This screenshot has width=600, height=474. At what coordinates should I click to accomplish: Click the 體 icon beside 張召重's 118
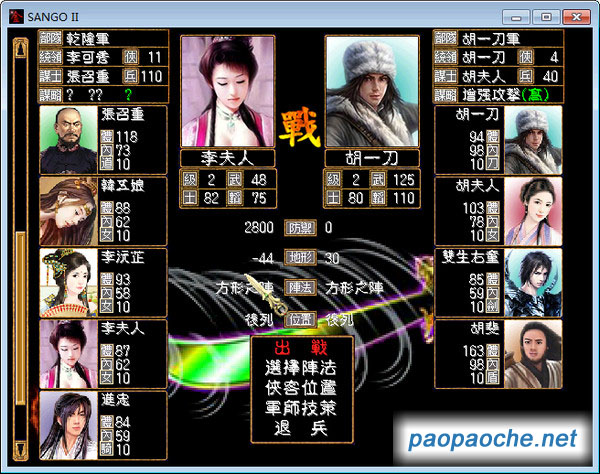point(107,137)
